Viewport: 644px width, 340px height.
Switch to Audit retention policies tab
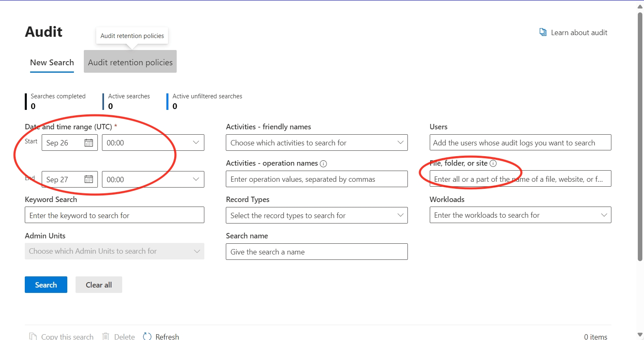[x=130, y=62]
